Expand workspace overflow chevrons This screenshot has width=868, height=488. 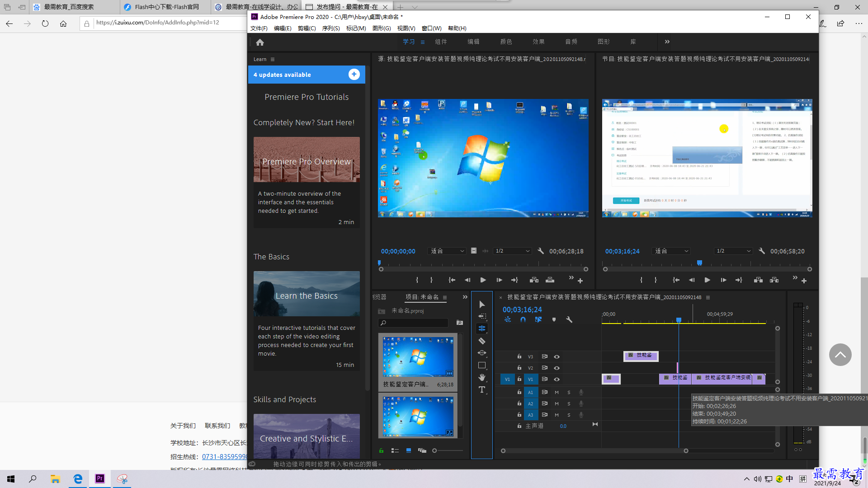(667, 42)
